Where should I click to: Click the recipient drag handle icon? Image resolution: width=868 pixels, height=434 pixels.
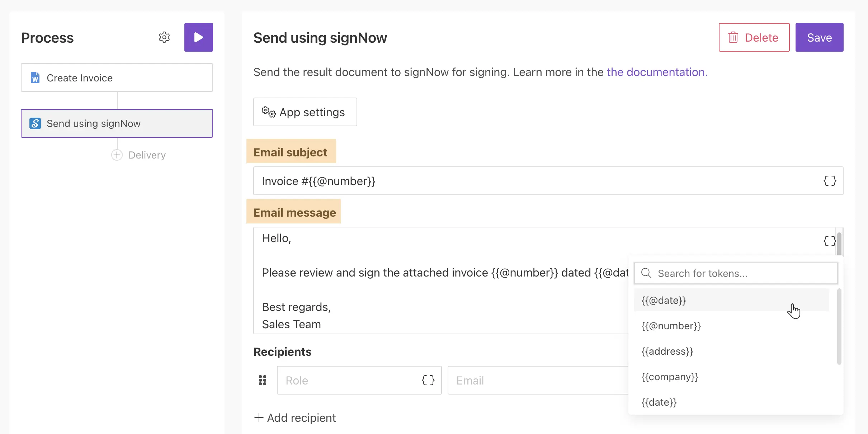[x=263, y=380]
